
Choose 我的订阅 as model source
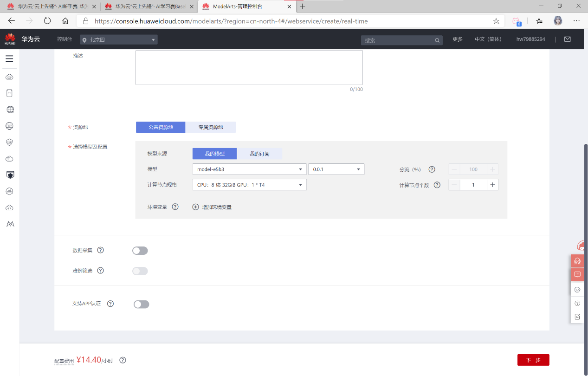(259, 154)
